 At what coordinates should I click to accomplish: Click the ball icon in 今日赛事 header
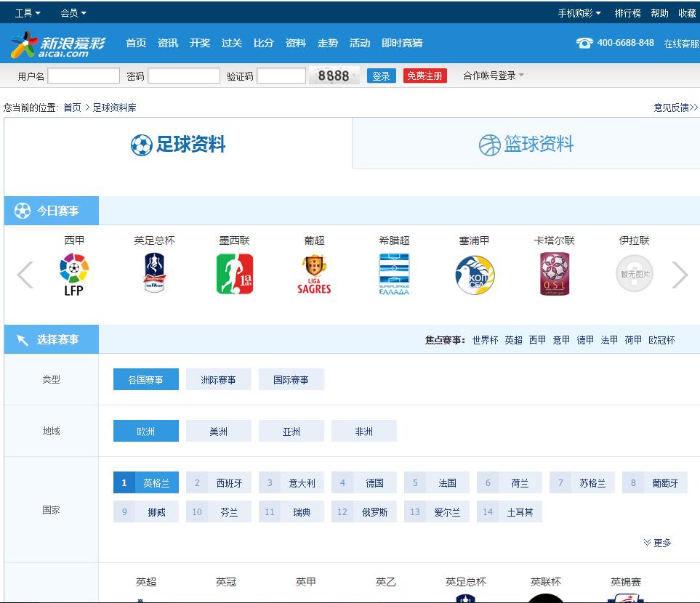click(23, 210)
